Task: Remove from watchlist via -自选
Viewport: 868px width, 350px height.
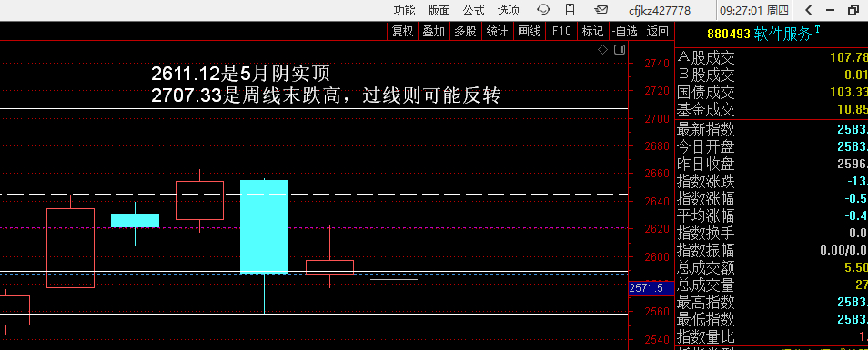Action: tap(625, 32)
